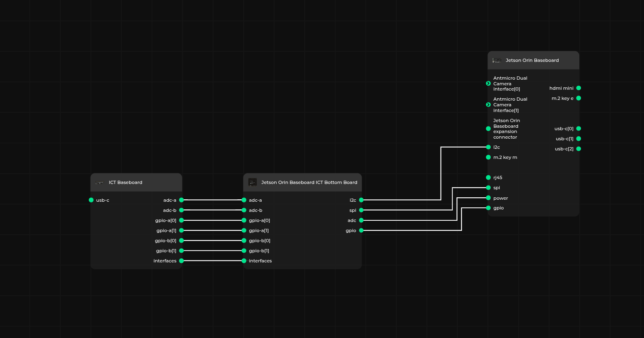This screenshot has width=644, height=338.
Task: Click gpio-b[0] input port on ICT Bottom Board
Action: (244, 241)
